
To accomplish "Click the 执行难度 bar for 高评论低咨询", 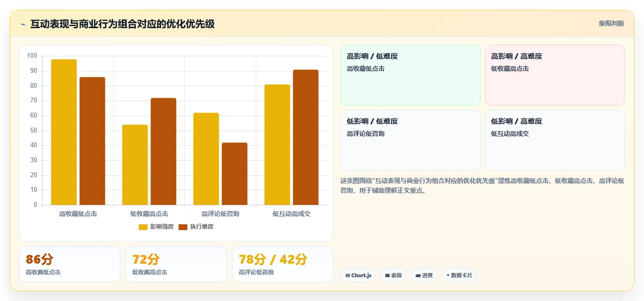I will [x=234, y=174].
